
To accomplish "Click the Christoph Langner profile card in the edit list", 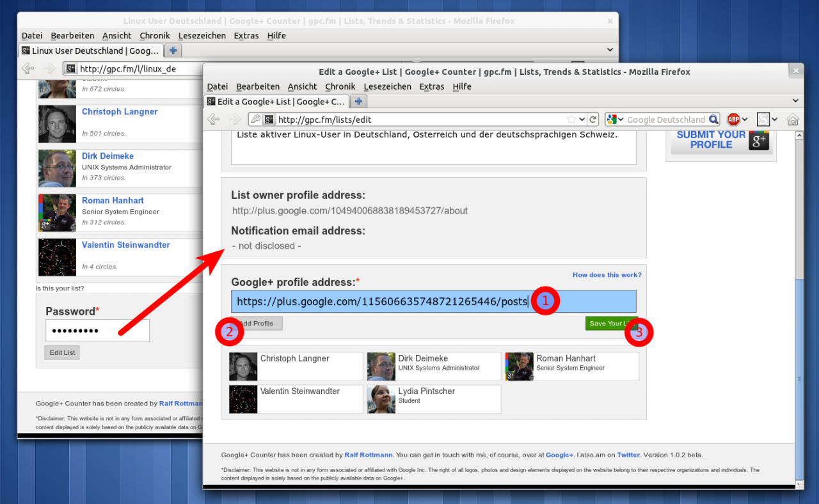I will point(296,366).
